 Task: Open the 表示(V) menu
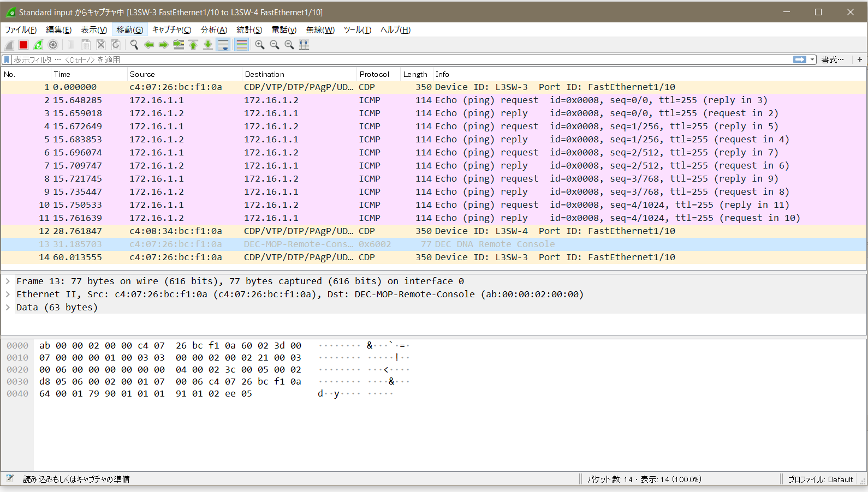[94, 30]
